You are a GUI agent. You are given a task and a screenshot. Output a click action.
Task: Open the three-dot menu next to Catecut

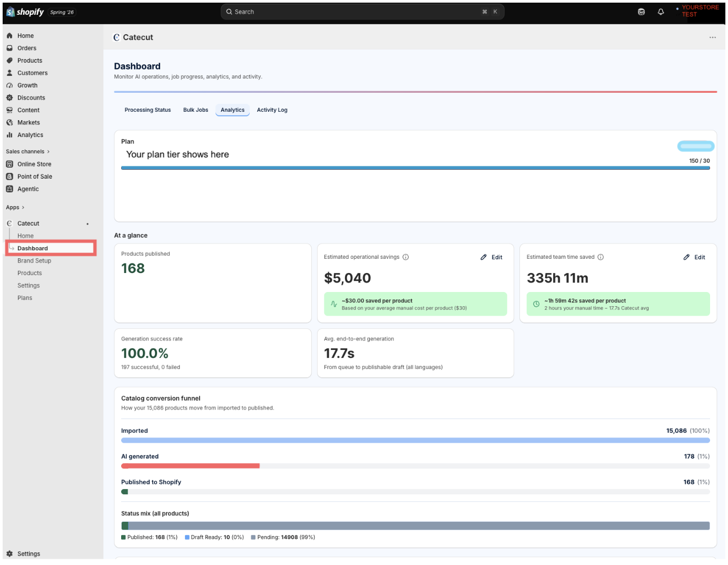712,37
